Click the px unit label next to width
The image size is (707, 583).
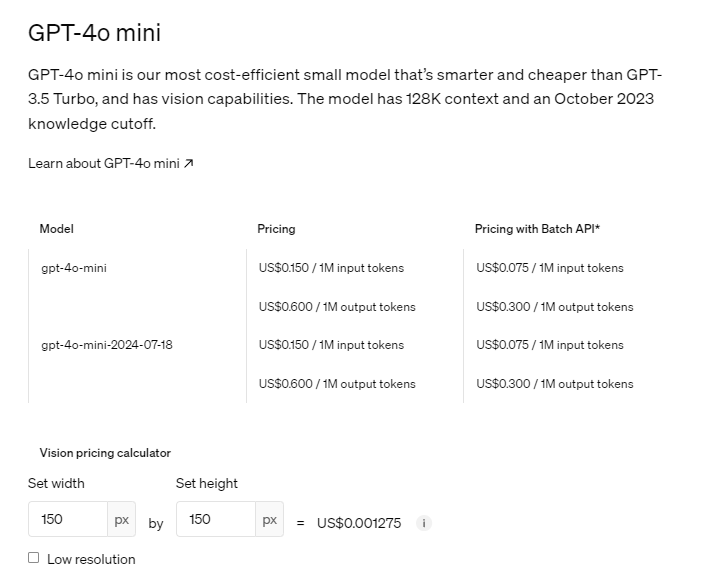click(121, 519)
